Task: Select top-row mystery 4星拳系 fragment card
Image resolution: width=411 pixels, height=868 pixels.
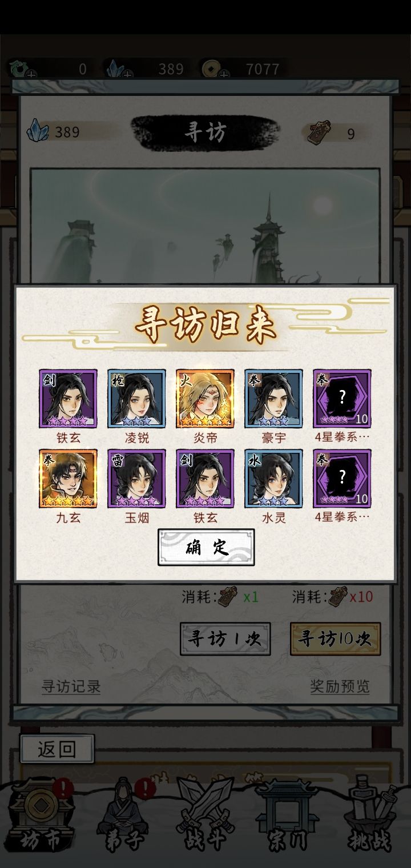Action: [342, 399]
